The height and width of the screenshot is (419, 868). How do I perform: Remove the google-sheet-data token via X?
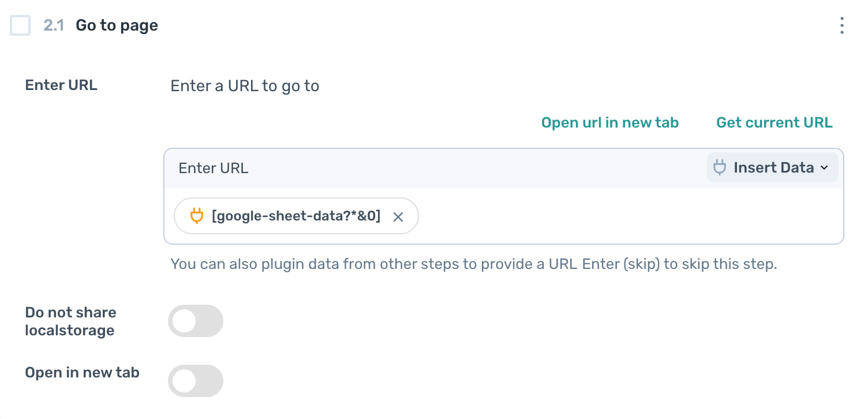coord(398,216)
